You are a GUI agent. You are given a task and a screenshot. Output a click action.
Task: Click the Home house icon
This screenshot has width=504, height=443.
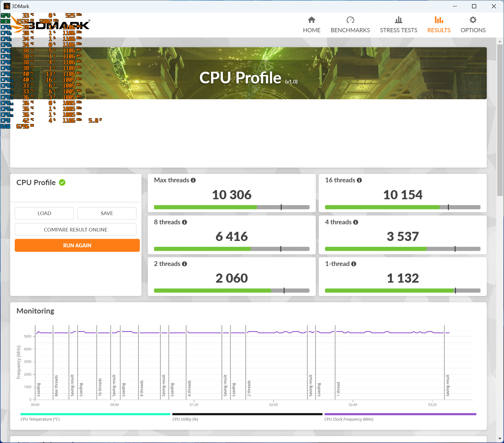coord(311,20)
